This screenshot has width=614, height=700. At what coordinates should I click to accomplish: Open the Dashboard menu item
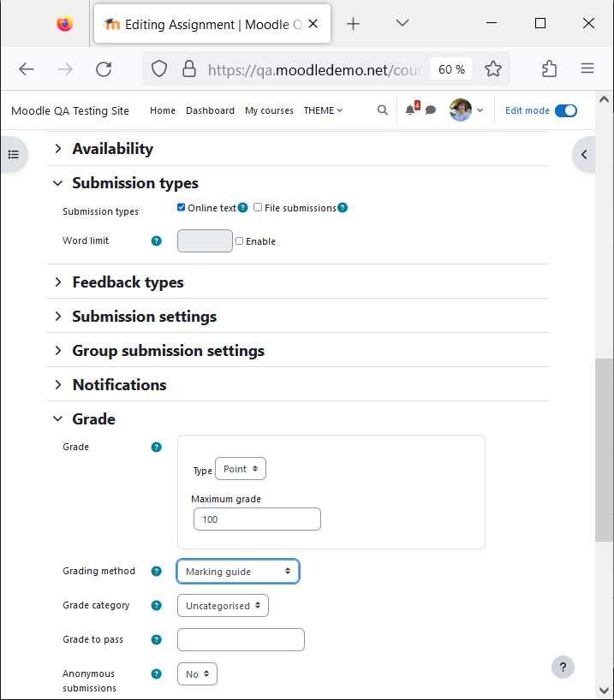pyautogui.click(x=210, y=110)
